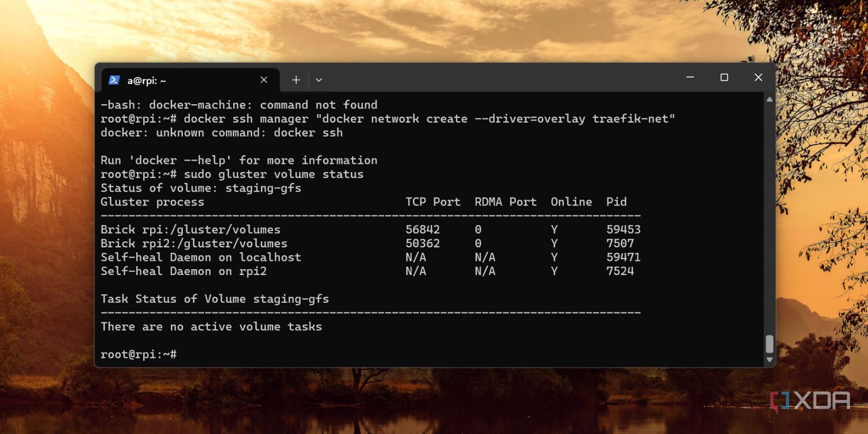Image resolution: width=868 pixels, height=434 pixels.
Task: Click 'There are no active volume tasks'
Action: pyautogui.click(x=212, y=327)
